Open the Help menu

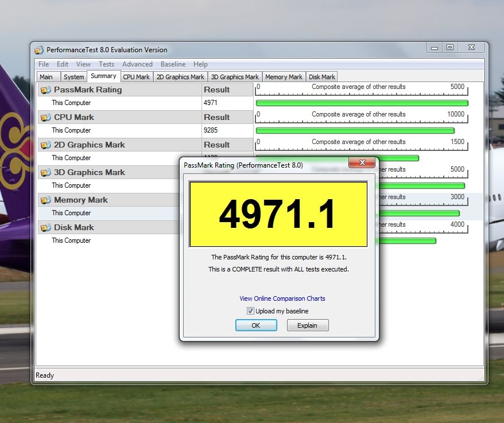click(200, 64)
